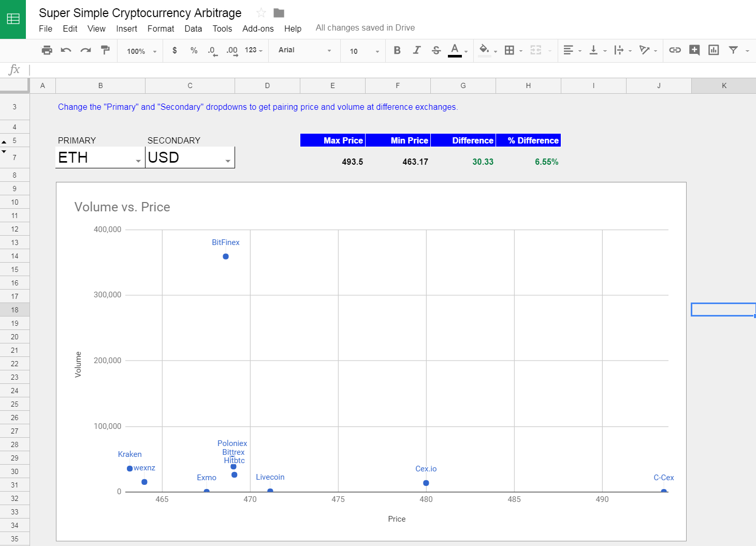Open the fill color picker
Viewport: 756px width, 546px height.
click(x=485, y=50)
